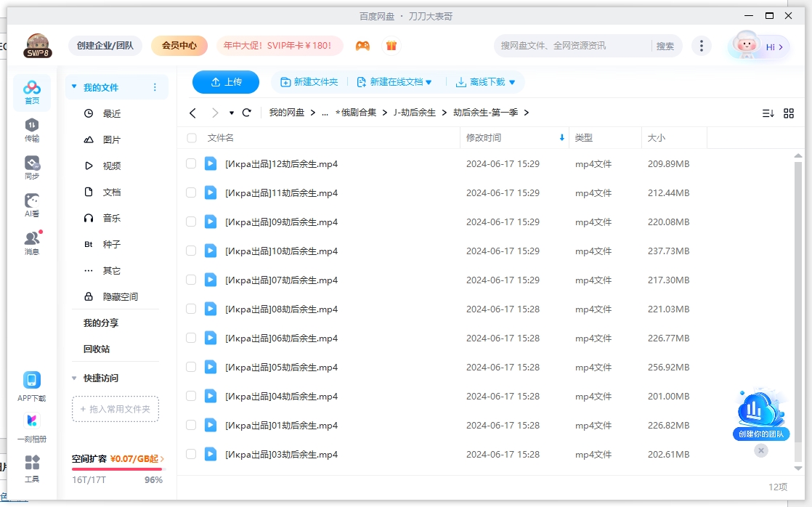This screenshot has height=507, width=812.
Task: Select 视频 category in left menu
Action: pos(111,166)
